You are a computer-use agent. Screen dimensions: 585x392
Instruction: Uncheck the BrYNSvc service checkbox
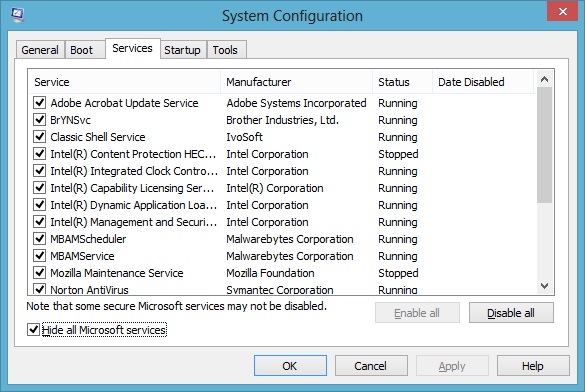40,120
